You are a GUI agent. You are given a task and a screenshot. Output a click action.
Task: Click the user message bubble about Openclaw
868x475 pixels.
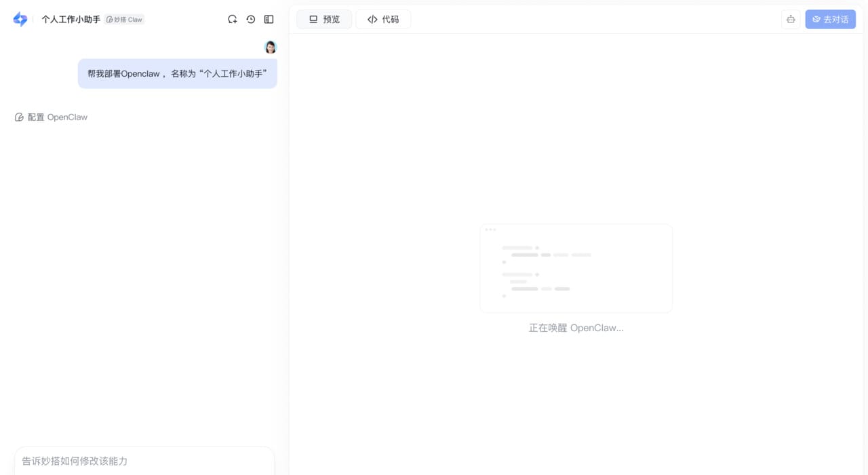coord(177,73)
